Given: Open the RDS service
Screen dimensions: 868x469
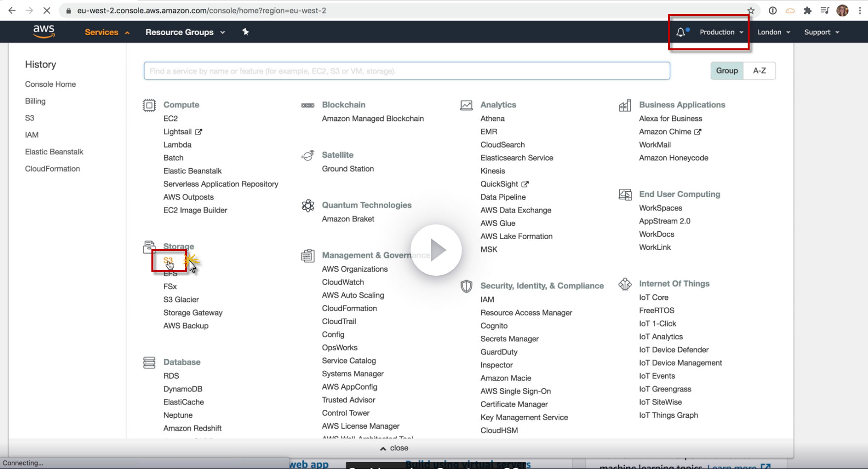Looking at the screenshot, I should click(171, 376).
